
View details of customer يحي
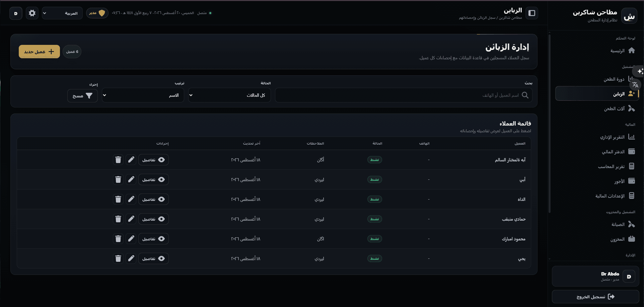point(153,258)
